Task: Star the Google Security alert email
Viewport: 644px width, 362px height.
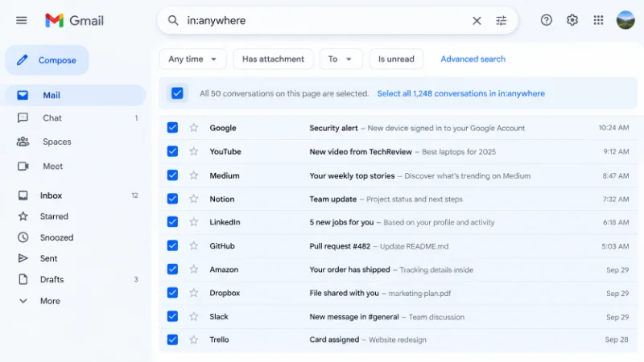Action: coord(193,128)
